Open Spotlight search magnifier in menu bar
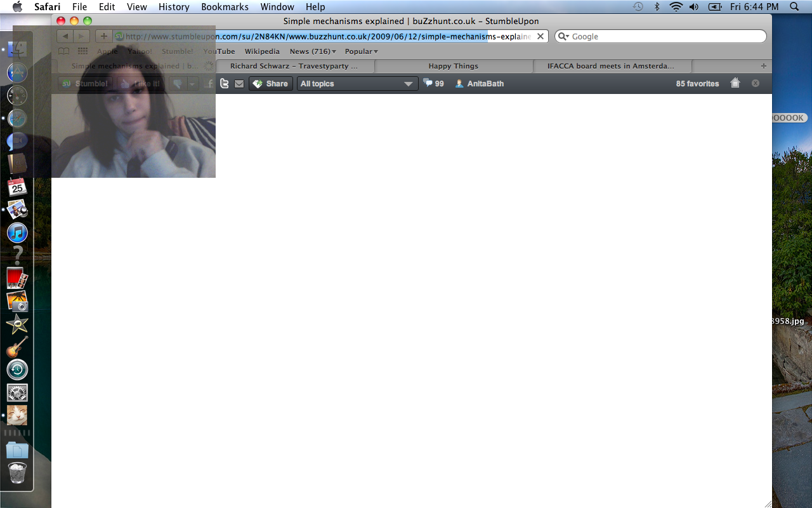Viewport: 812px width, 508px height. pos(794,7)
